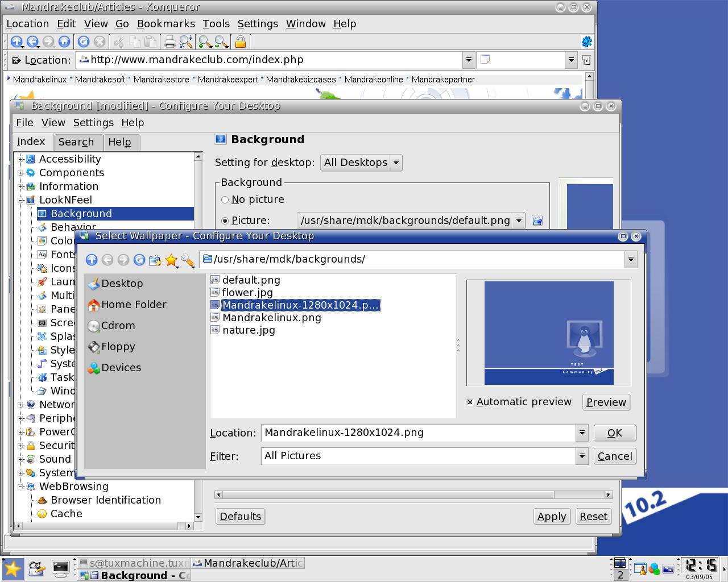
Task: Open Desktop in the file dialog places panel
Action: (x=115, y=284)
